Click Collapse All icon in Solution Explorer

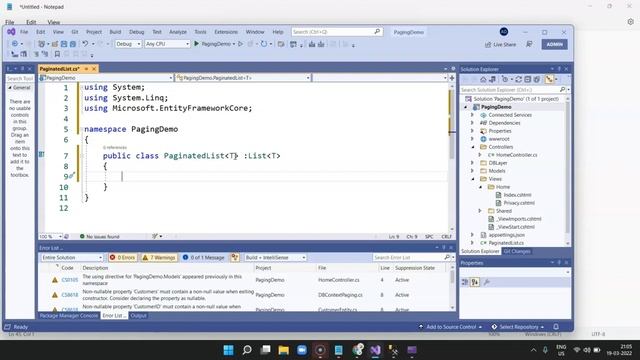527,80
